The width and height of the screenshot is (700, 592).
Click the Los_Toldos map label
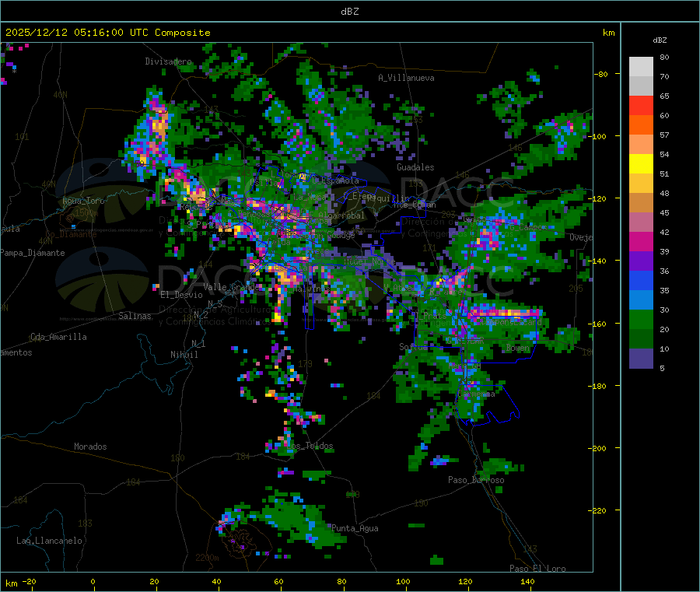click(x=310, y=446)
